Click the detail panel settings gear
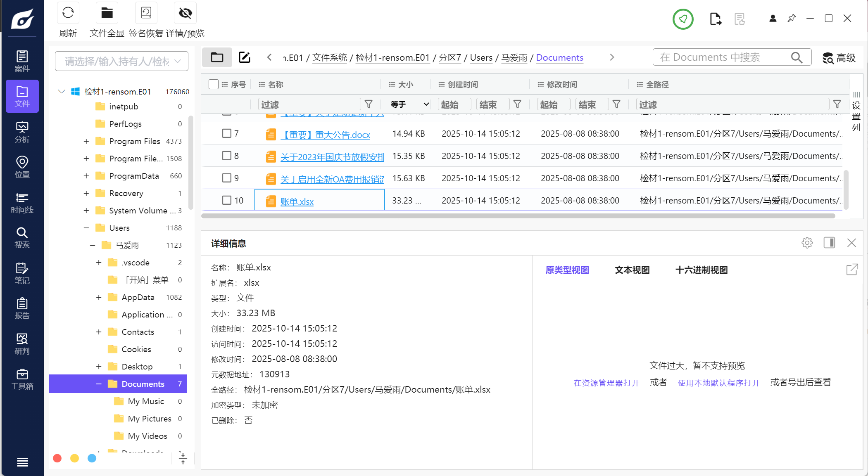The width and height of the screenshot is (868, 476). tap(807, 243)
